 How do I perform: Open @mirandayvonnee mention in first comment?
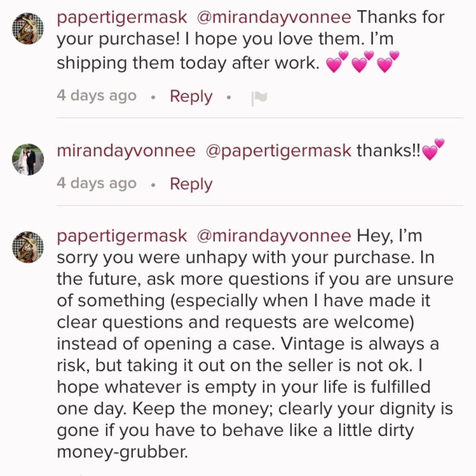point(274,17)
